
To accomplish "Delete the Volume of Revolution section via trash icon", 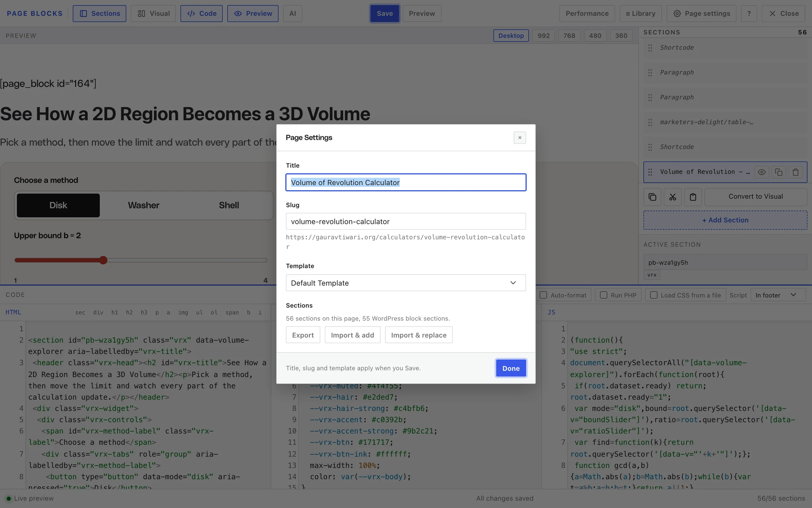I will (795, 172).
